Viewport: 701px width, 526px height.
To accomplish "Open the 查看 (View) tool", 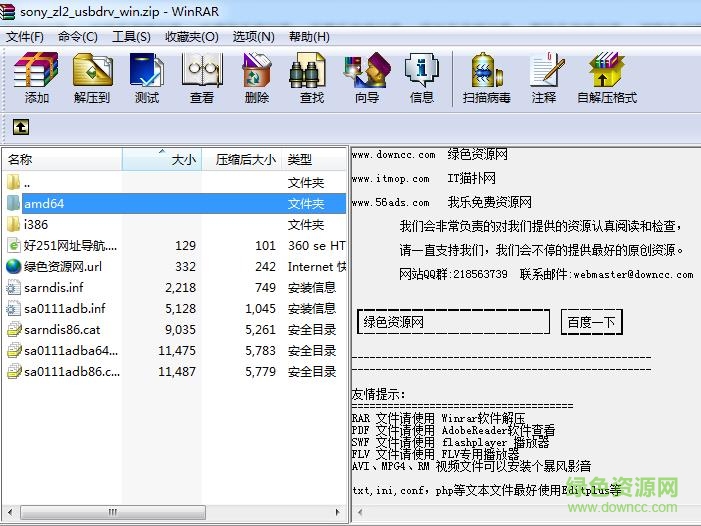I will (202, 78).
